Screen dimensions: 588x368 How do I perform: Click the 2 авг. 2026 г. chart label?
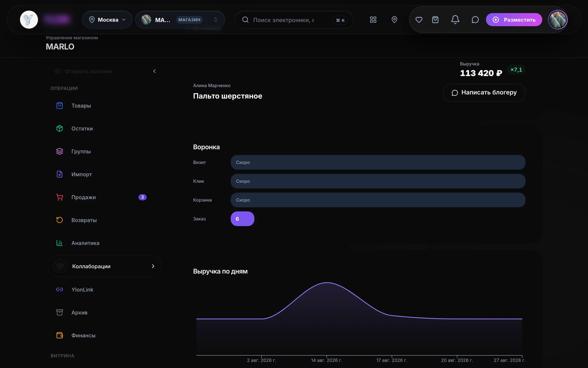click(x=261, y=360)
